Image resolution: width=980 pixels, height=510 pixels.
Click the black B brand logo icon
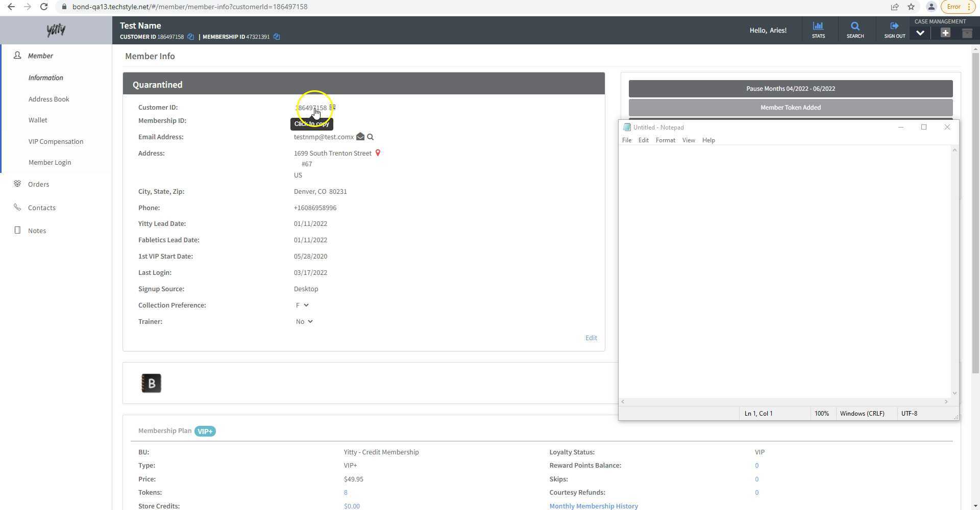pos(151,384)
